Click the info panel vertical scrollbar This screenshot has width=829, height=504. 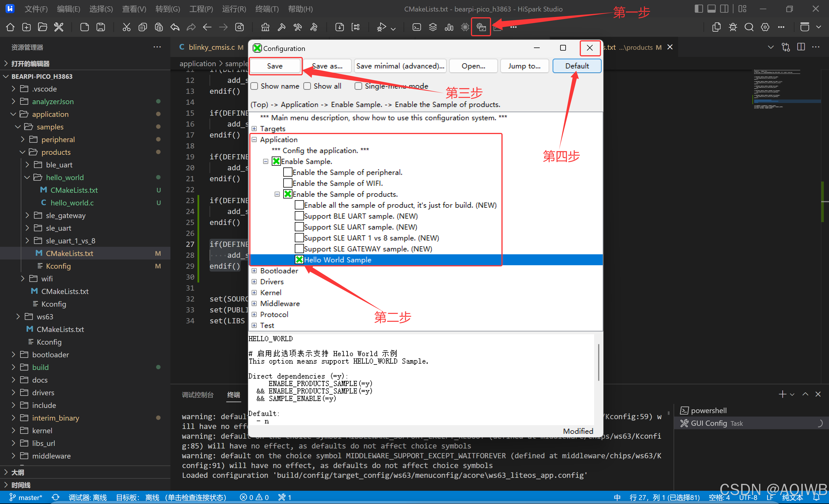pos(598,362)
